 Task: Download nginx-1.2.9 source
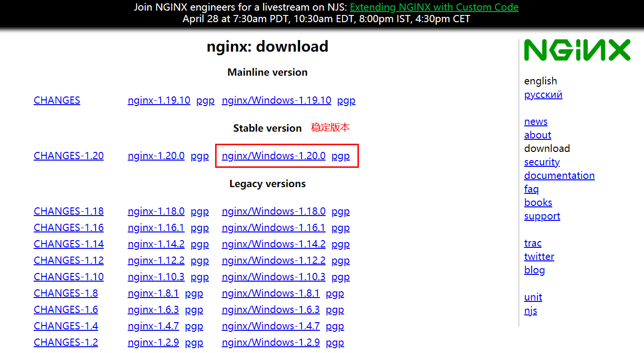pos(153,342)
